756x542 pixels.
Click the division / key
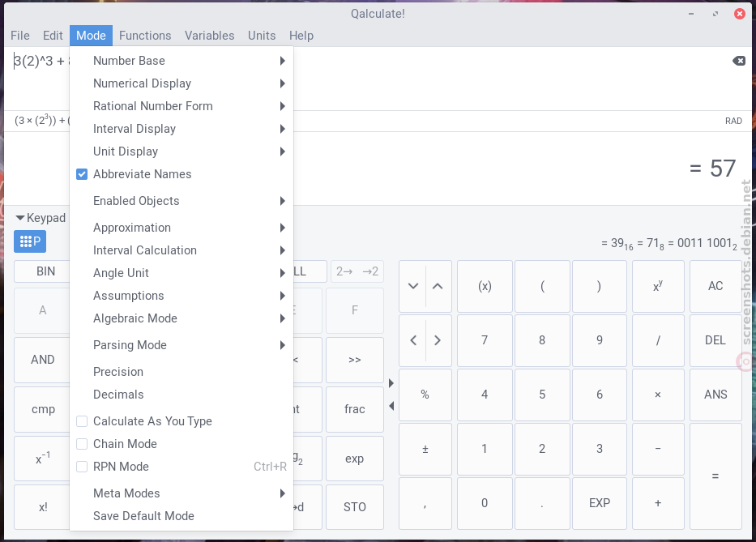point(658,340)
